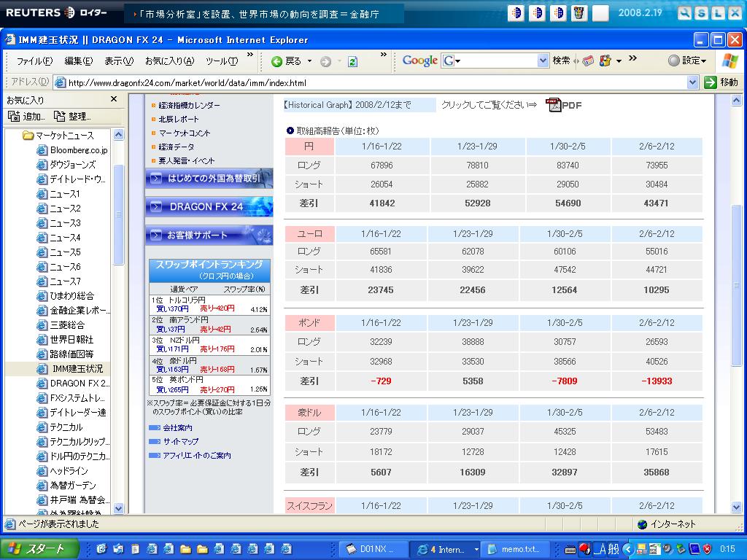Click favorites list scroll-down arrow

tap(119, 508)
